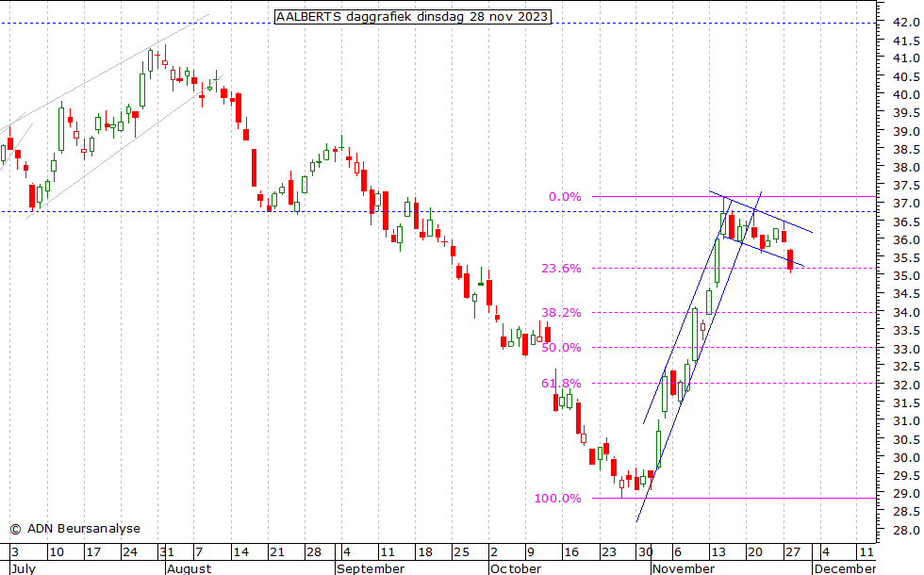Click the date tick 20 under November
This screenshot has width=924, height=575.
(x=755, y=552)
